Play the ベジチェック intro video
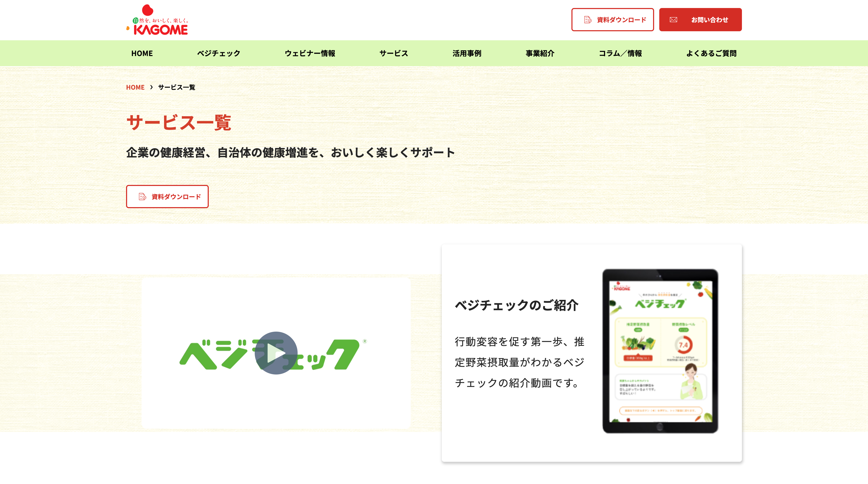Image resolution: width=868 pixels, height=484 pixels. click(x=276, y=353)
